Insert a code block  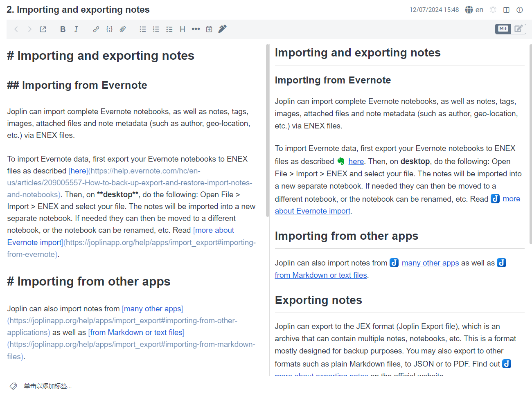[109, 29]
